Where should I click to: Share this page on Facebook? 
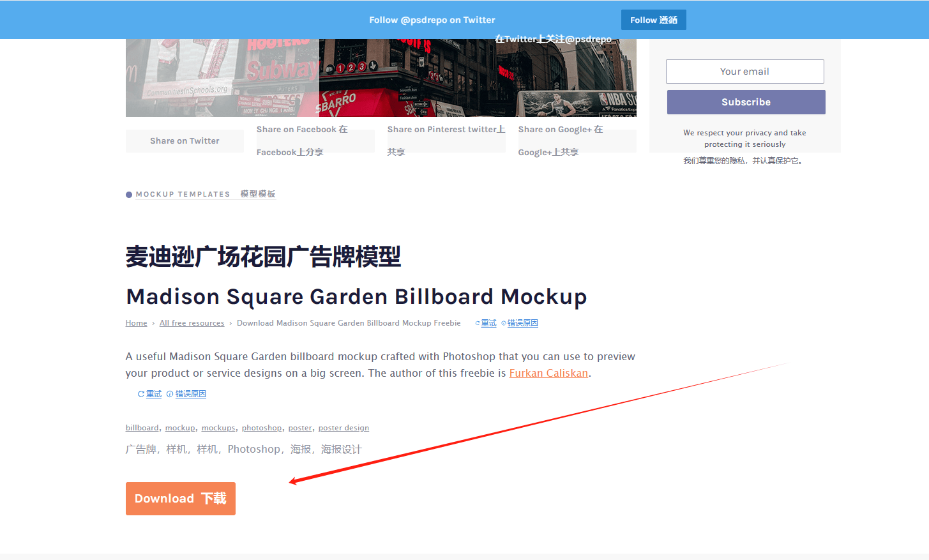pos(315,140)
